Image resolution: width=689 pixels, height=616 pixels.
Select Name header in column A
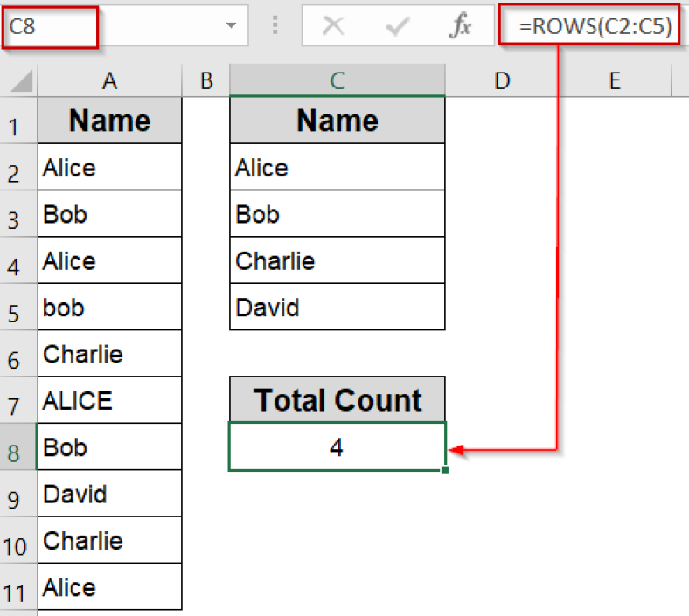click(x=109, y=121)
